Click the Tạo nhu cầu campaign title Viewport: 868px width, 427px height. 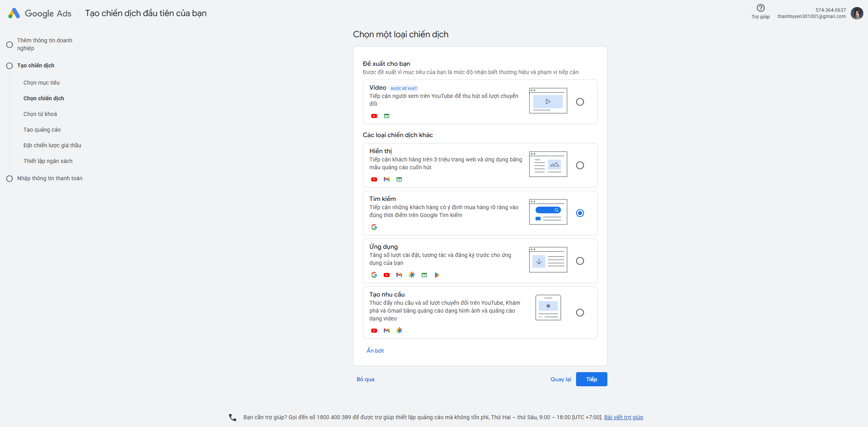tap(387, 295)
